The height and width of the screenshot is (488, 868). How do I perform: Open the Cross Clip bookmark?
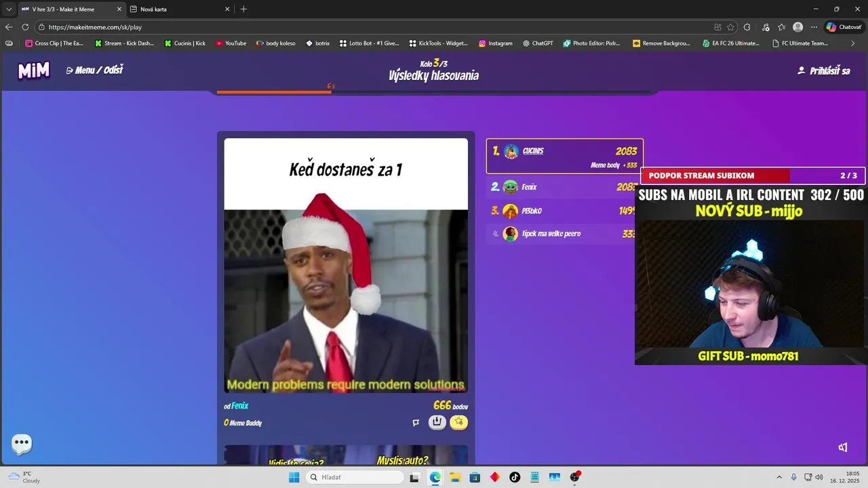click(55, 43)
